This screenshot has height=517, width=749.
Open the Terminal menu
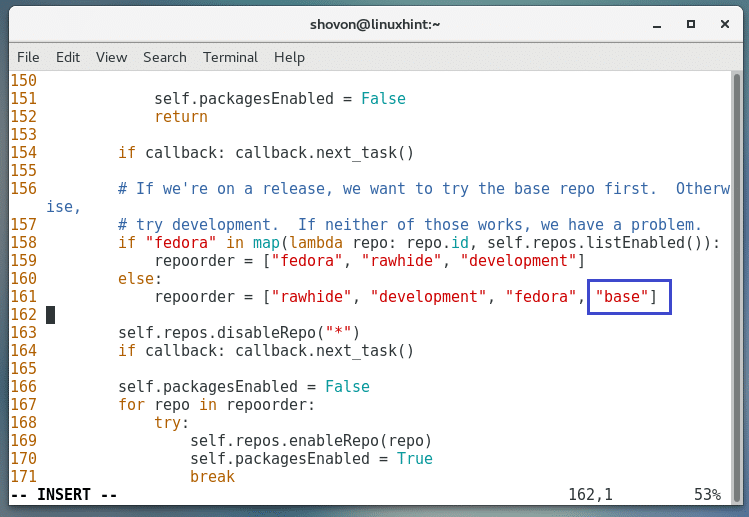[230, 57]
